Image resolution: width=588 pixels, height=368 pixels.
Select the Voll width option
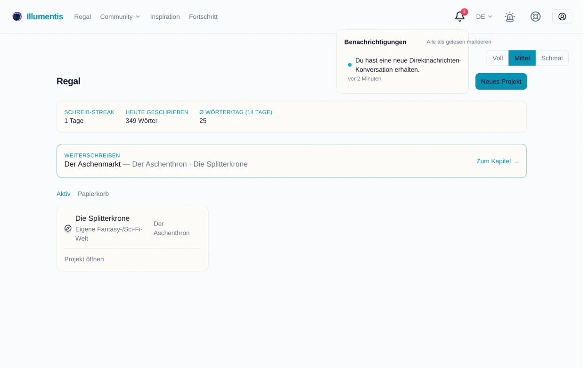(x=498, y=58)
